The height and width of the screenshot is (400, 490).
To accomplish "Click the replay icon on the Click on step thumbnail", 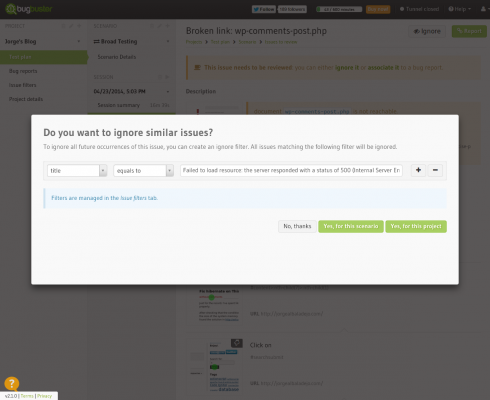I will [237, 343].
